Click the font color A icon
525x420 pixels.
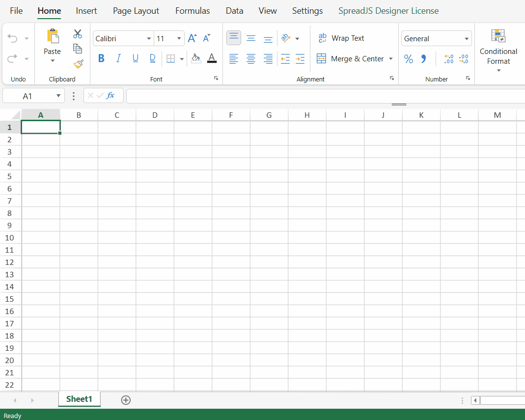212,58
